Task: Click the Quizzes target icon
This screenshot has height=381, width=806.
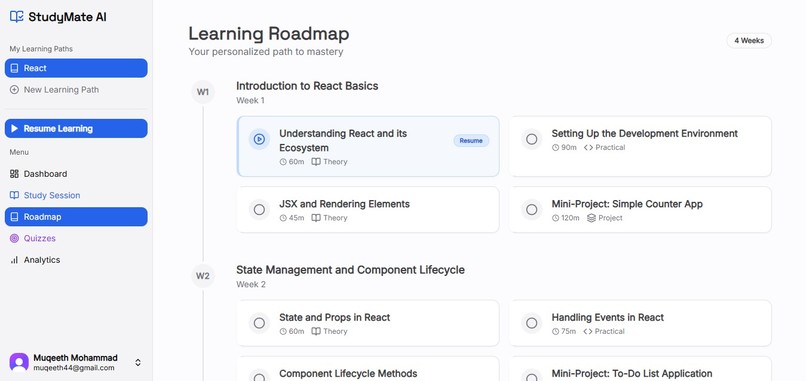Action: (x=14, y=239)
